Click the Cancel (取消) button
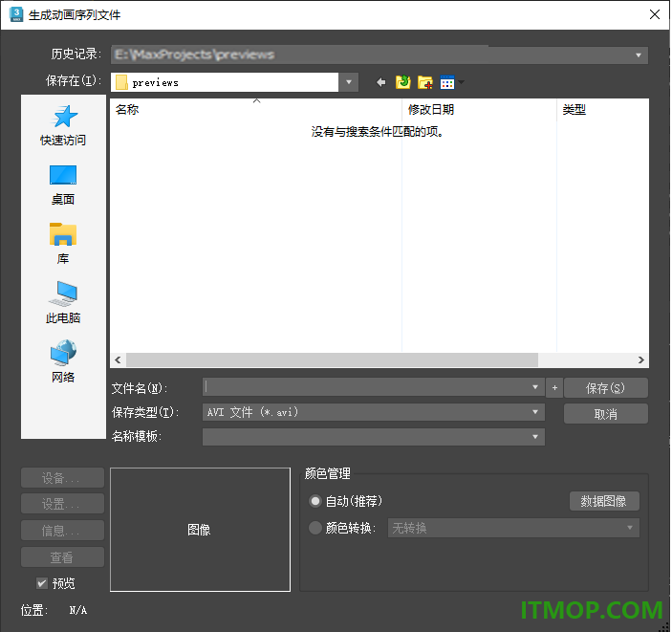The height and width of the screenshot is (632, 672). [x=606, y=414]
